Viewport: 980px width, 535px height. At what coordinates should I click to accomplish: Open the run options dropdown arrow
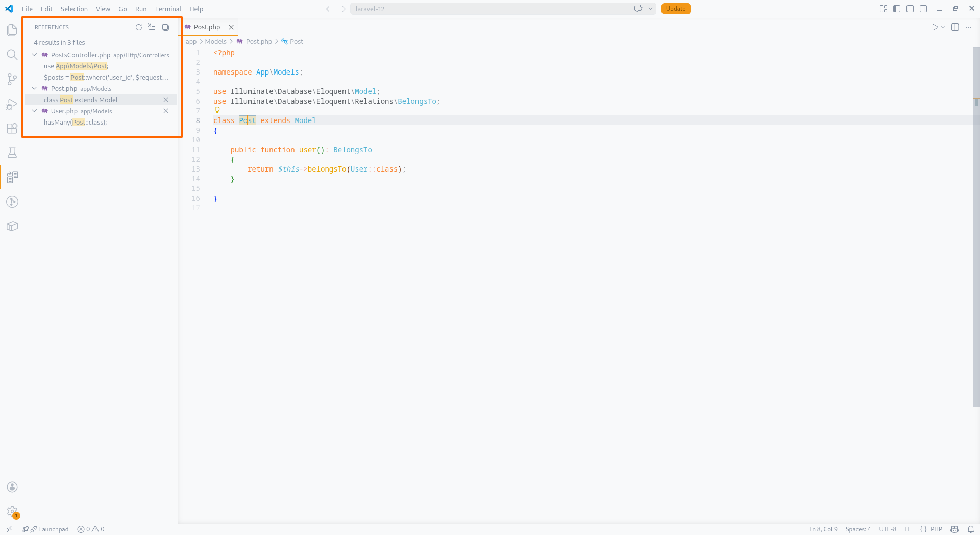[x=943, y=27]
